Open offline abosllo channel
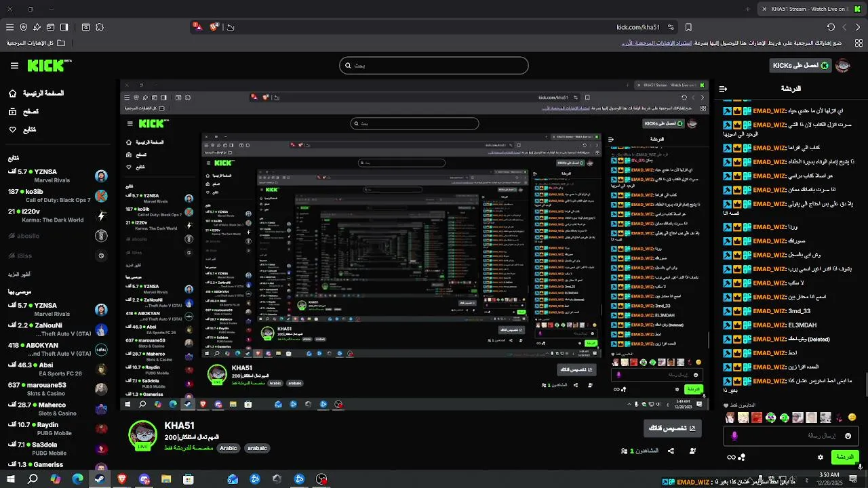868x488 pixels. click(58, 236)
